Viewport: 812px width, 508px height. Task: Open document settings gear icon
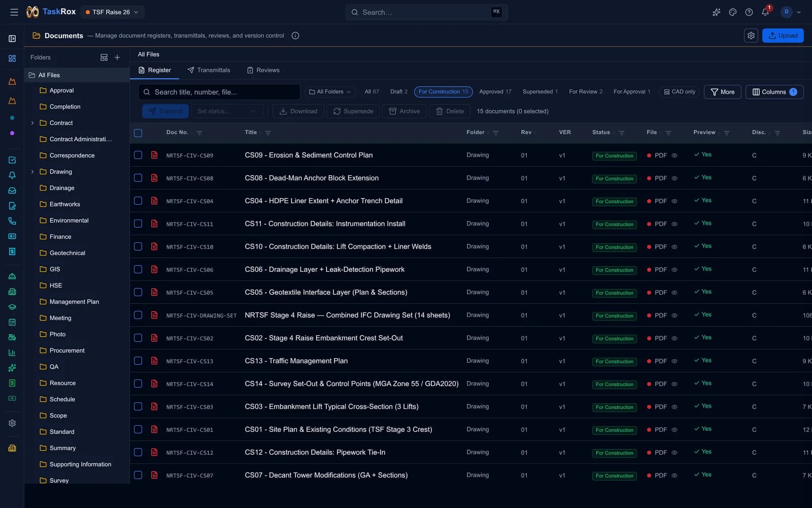click(x=751, y=36)
